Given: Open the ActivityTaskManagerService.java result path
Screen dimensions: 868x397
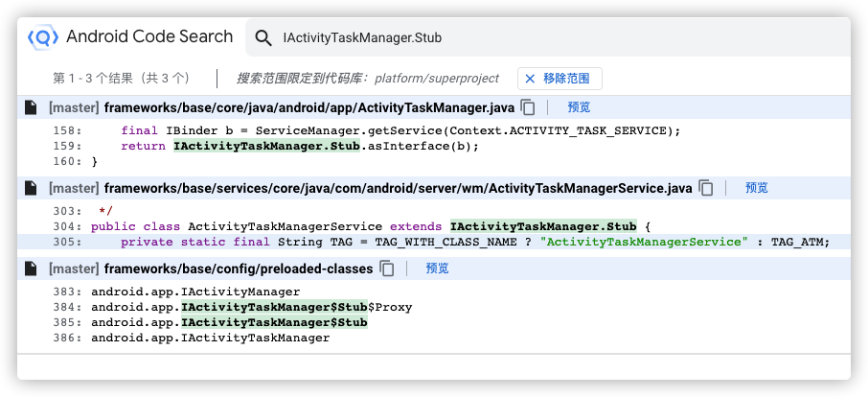Looking at the screenshot, I should tap(398, 188).
